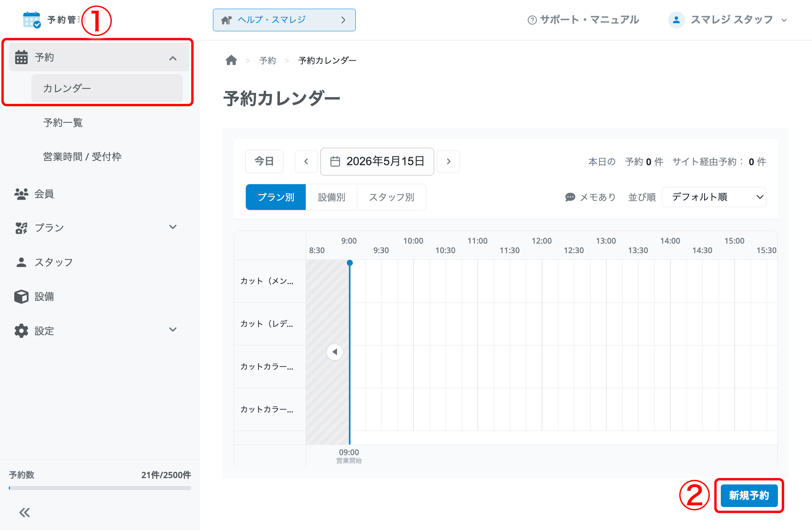Click the home icon in breadcrumb
This screenshot has height=530, width=812.
(231, 60)
